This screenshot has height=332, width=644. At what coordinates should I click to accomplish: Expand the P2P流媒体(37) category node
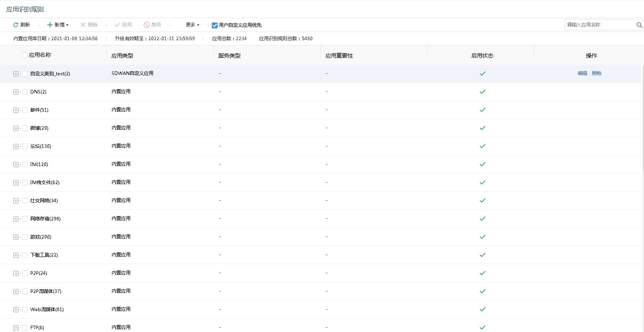coord(16,291)
